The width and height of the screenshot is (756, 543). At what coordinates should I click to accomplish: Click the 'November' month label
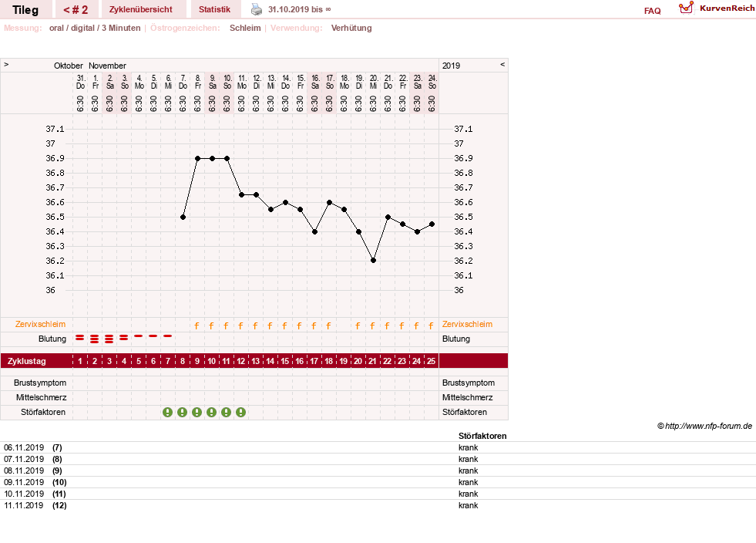coord(108,66)
